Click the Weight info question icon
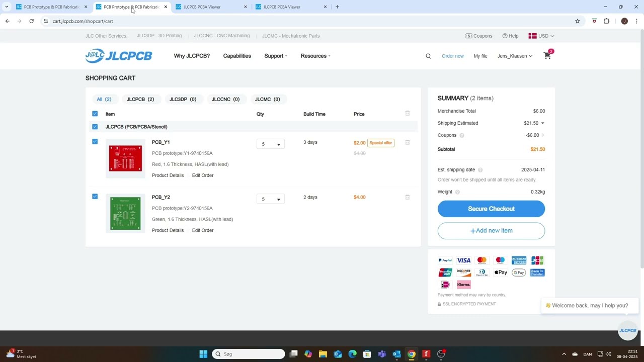 (457, 192)
